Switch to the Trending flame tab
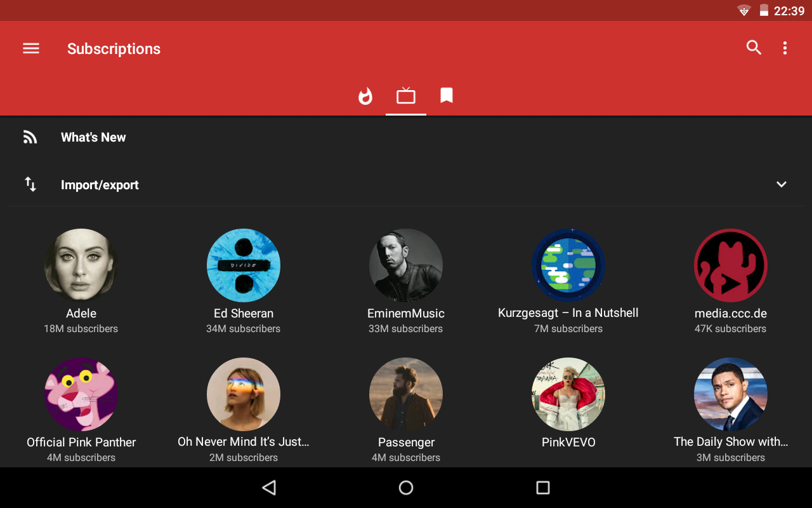Screen dimensions: 812x508 (x=365, y=96)
